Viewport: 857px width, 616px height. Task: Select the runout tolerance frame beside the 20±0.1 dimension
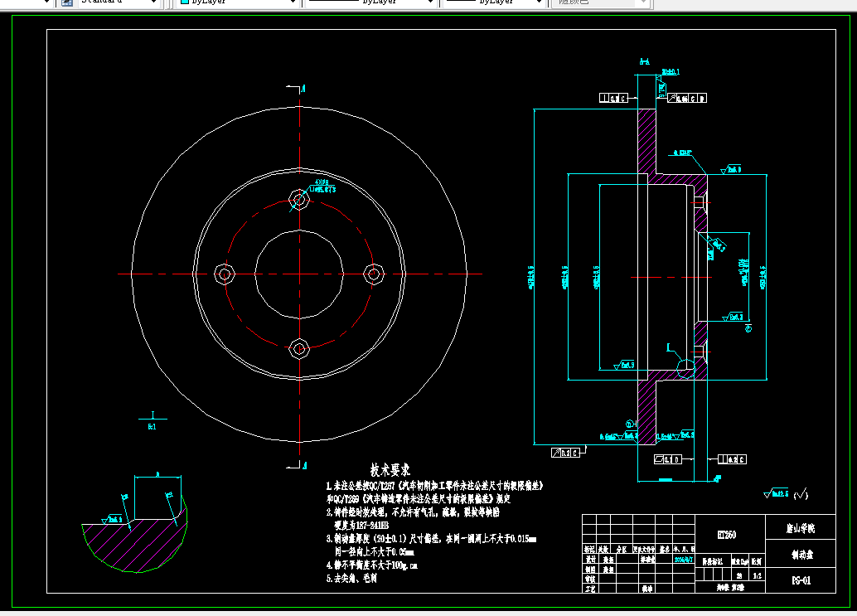click(688, 99)
